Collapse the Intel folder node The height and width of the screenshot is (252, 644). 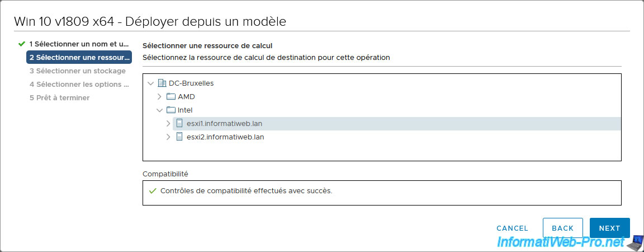159,110
